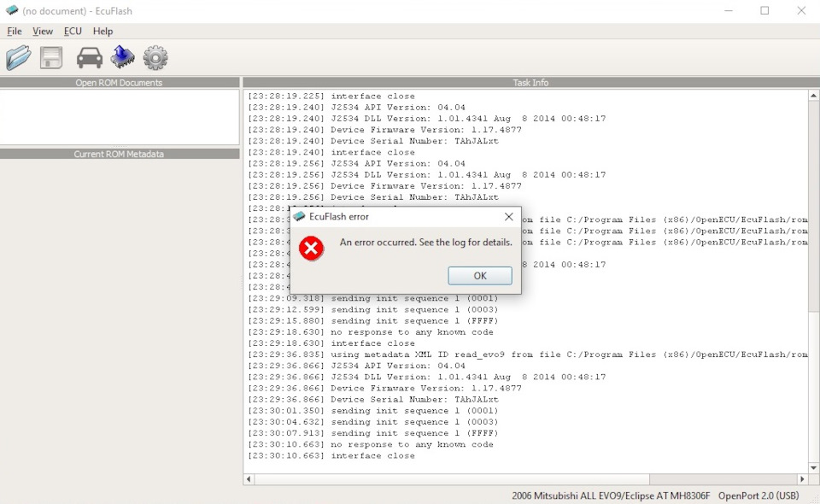Viewport: 820px width, 504px height.
Task: Click '[23:29:36.866] Device Serial Number: TAhJALxt' line
Action: click(x=373, y=400)
